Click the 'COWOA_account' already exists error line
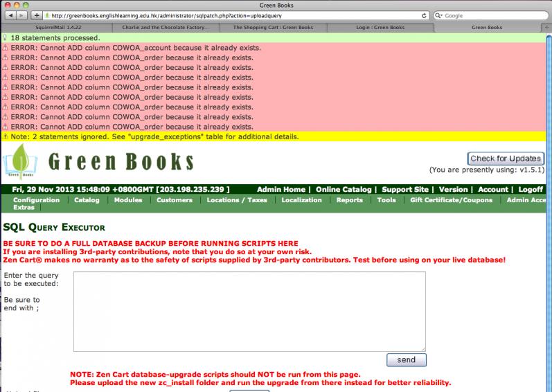Screen dimensions: 552x392 (x=136, y=48)
